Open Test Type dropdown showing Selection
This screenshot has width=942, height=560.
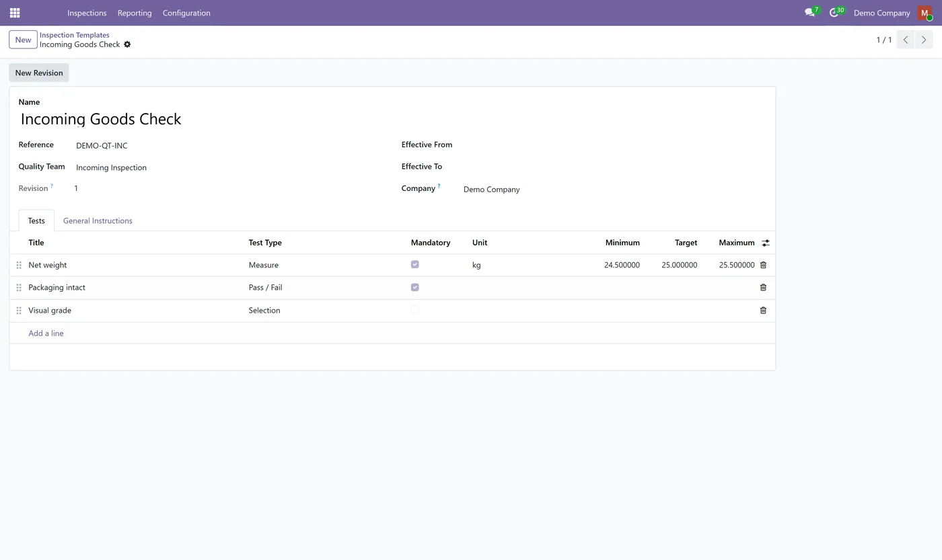[x=326, y=310]
